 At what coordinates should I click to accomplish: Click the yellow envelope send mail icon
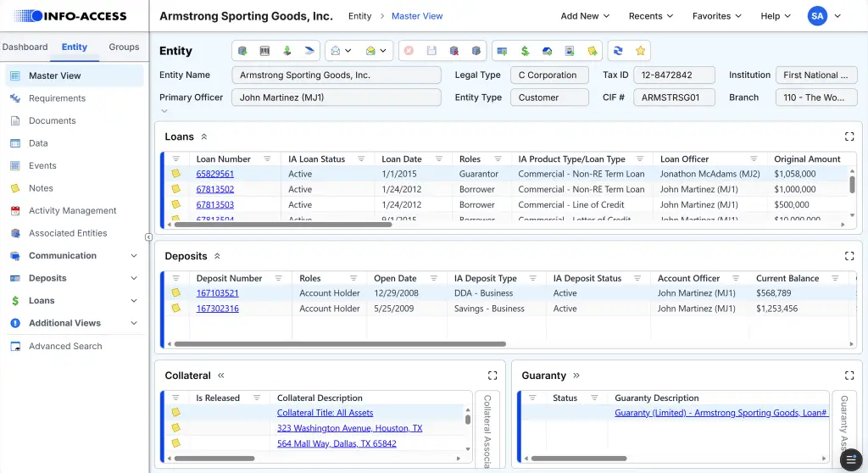[x=370, y=51]
